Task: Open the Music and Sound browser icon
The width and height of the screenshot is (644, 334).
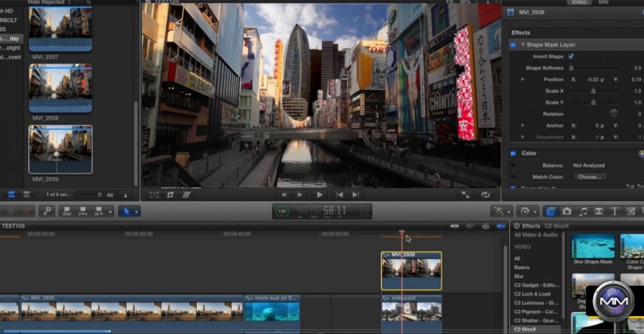Action: [x=582, y=211]
